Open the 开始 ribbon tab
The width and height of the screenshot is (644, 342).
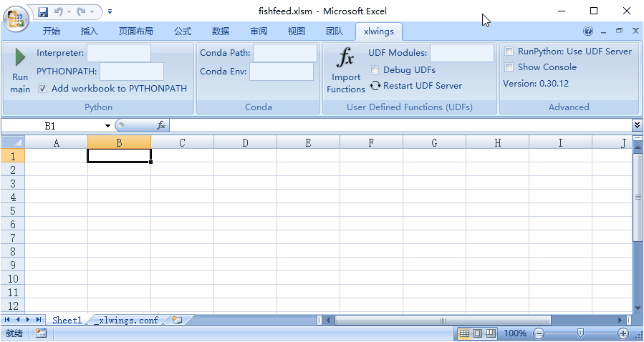[x=52, y=31]
